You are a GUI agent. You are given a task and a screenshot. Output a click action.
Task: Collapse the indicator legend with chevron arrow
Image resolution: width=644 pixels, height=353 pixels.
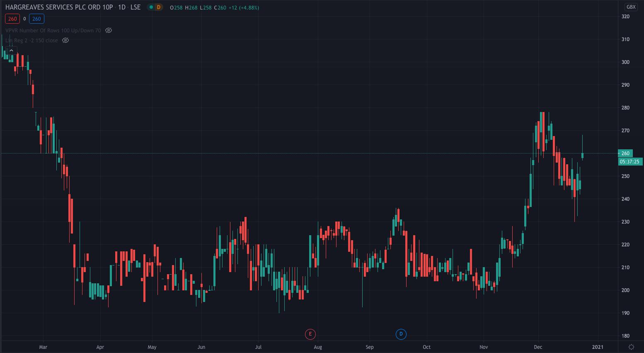tap(12, 51)
